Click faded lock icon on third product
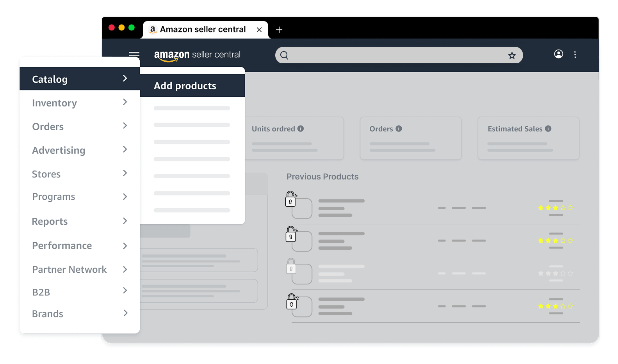This screenshot has height=364, width=618. click(x=291, y=266)
